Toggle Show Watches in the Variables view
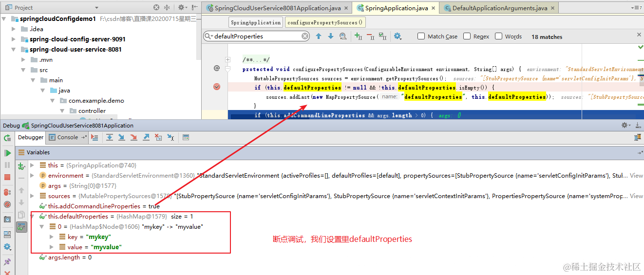644x275 pixels. pos(21,227)
